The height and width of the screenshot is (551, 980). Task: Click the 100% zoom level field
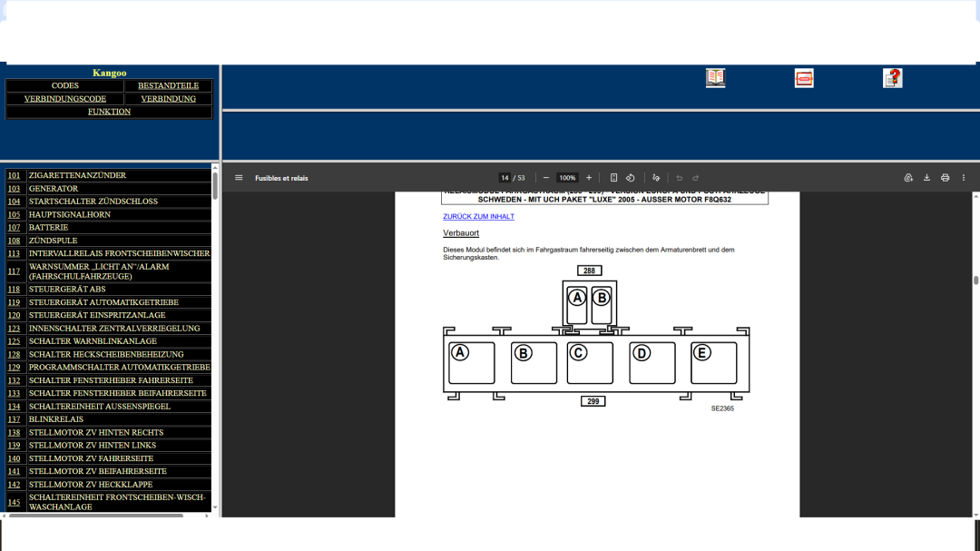568,178
